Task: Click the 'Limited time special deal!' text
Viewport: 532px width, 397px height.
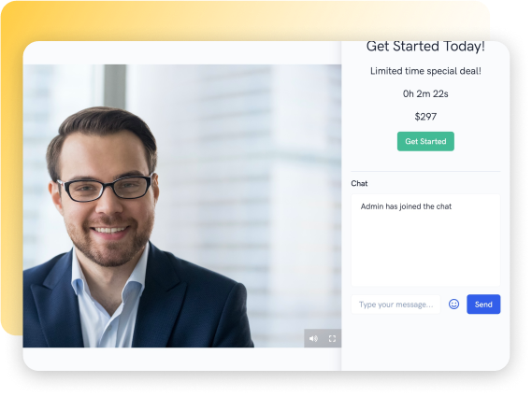Action: pos(425,71)
